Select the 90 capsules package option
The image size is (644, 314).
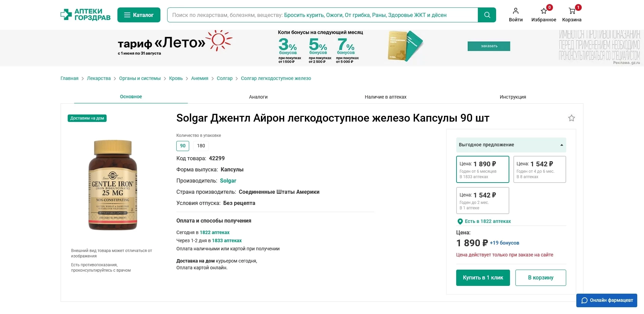point(183,146)
